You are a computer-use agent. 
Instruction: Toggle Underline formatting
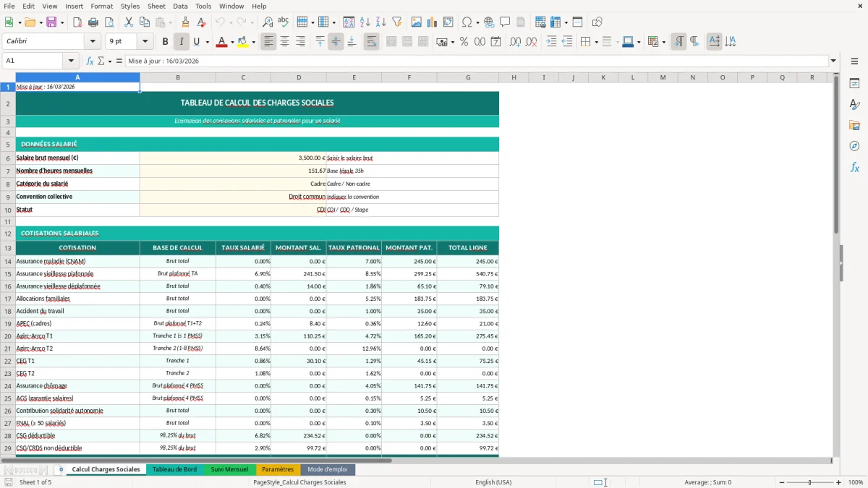click(x=196, y=42)
